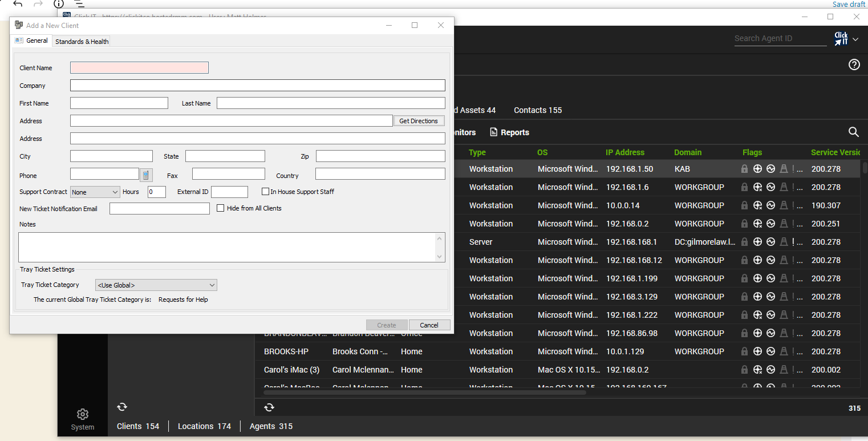Click the agents table vertical scrollbar

tap(865, 167)
